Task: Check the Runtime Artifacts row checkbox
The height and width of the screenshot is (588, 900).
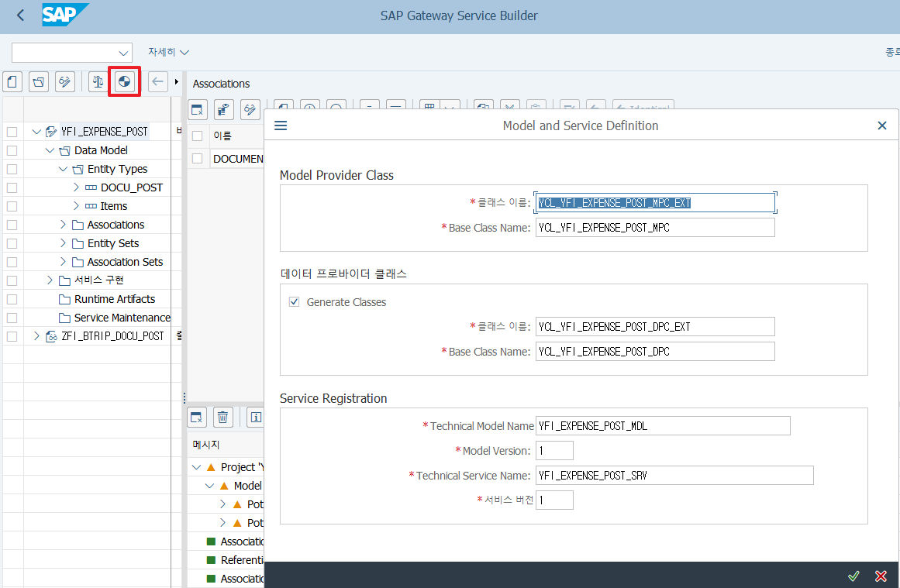Action: [12, 299]
